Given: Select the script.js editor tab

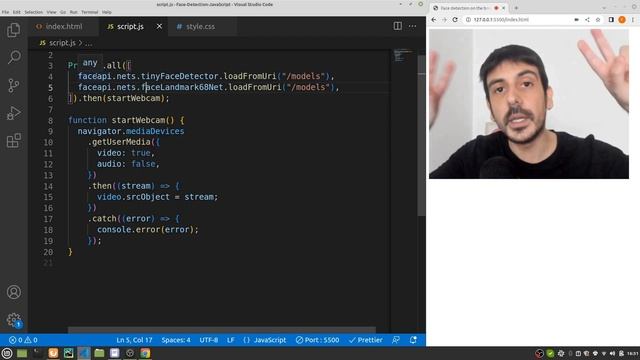Looking at the screenshot, I should coord(131,26).
